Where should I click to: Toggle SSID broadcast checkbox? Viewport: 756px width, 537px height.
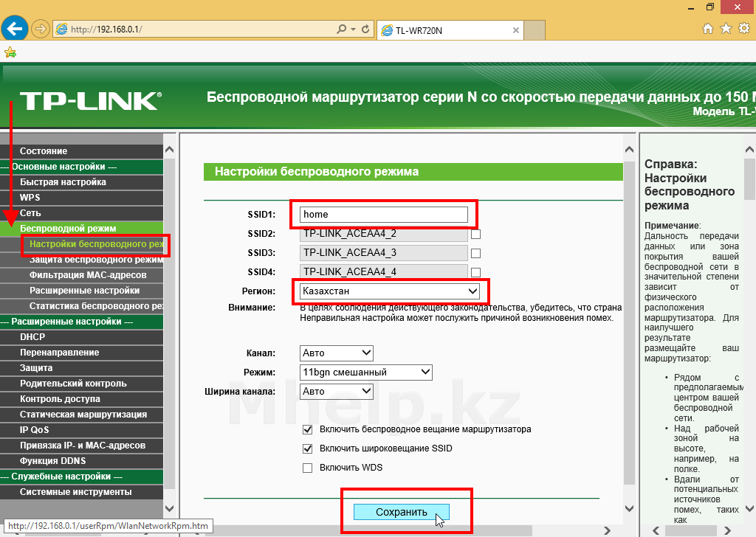pos(307,448)
